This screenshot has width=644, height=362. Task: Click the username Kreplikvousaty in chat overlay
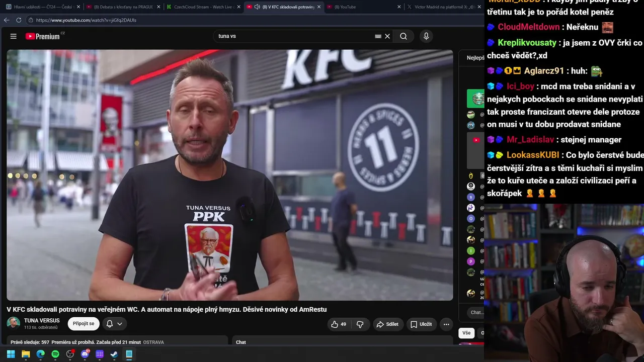[x=527, y=43]
